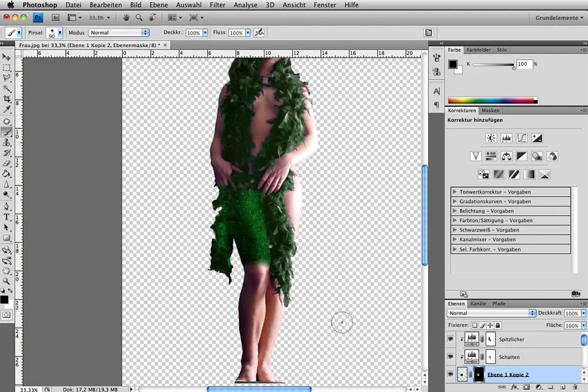Click the Color Balance scales icon
This screenshot has height=392, width=588.
coord(506,156)
